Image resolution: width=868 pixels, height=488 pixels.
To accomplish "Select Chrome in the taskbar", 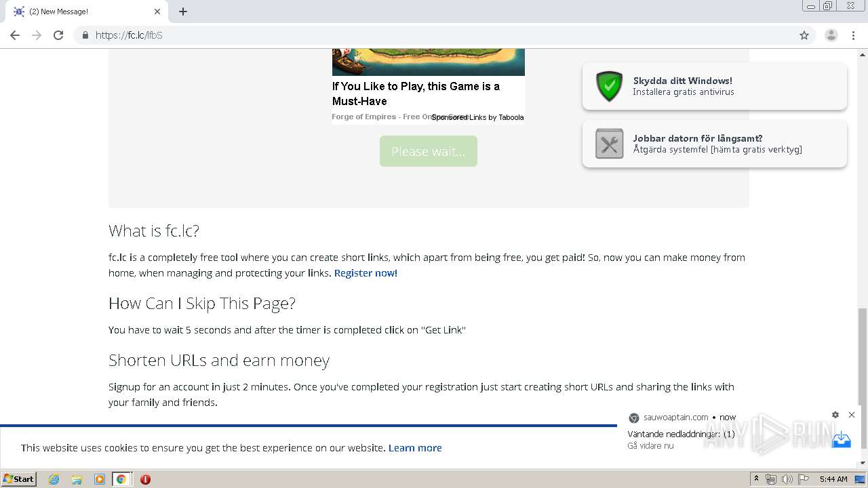I will click(121, 479).
